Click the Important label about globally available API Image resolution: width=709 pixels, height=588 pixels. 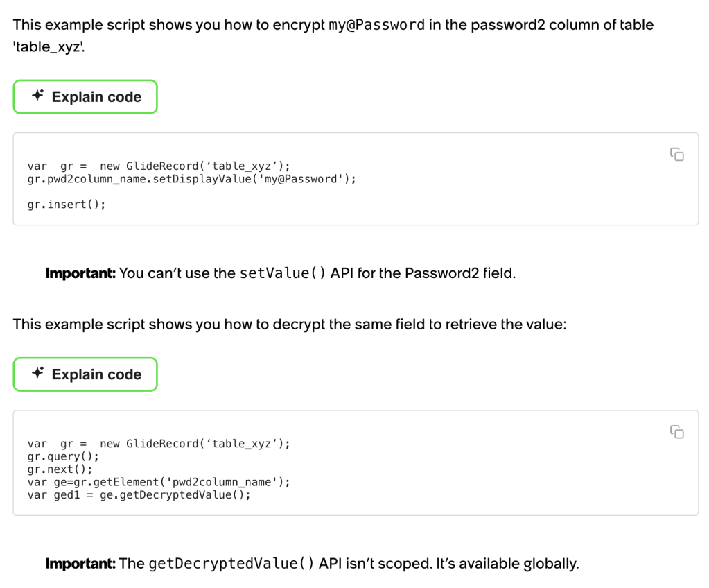[80, 564]
